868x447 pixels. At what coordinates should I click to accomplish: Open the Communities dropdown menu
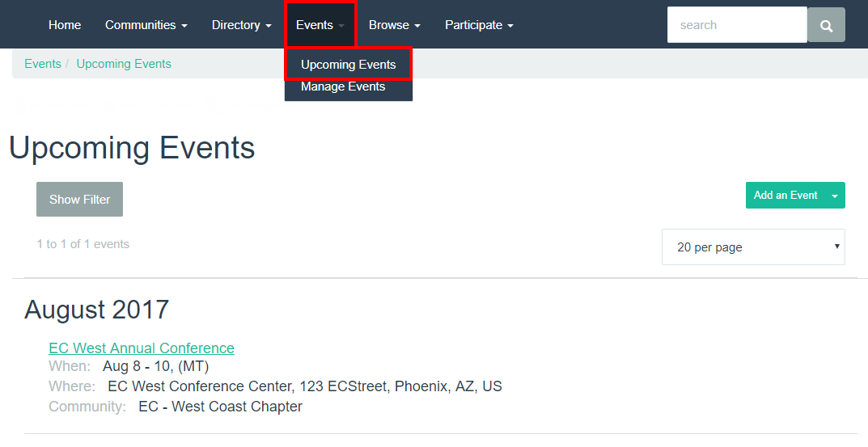coord(146,25)
